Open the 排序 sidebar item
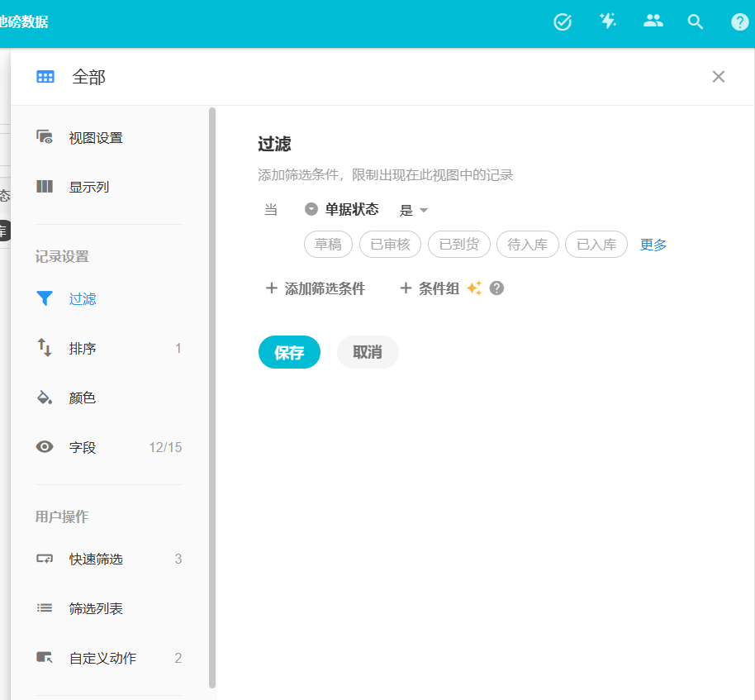 83,349
